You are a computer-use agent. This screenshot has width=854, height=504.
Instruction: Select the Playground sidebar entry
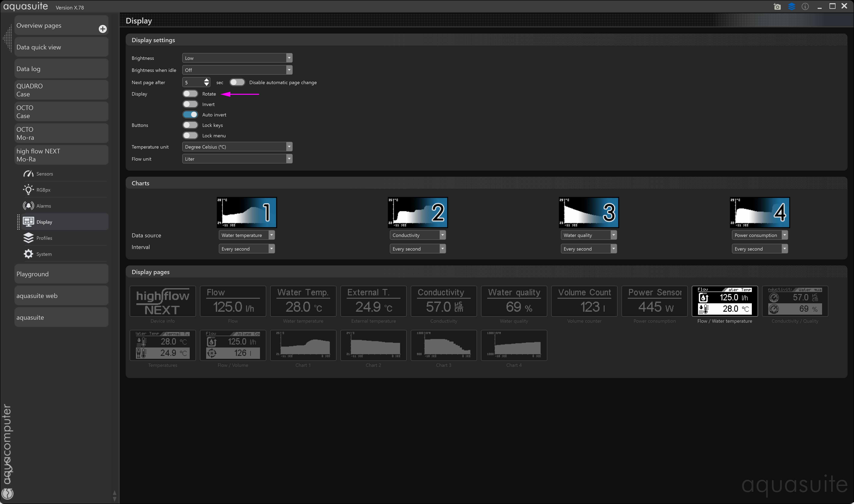pos(61,274)
